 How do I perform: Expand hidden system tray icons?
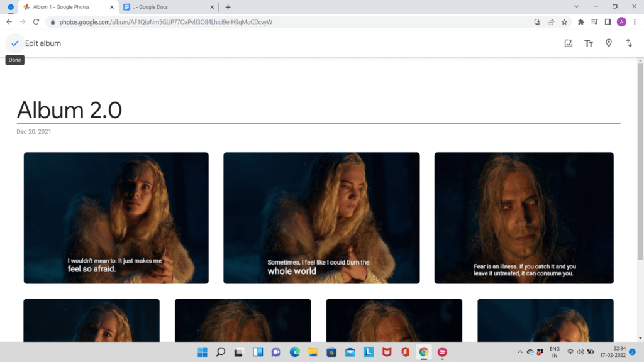520,353
